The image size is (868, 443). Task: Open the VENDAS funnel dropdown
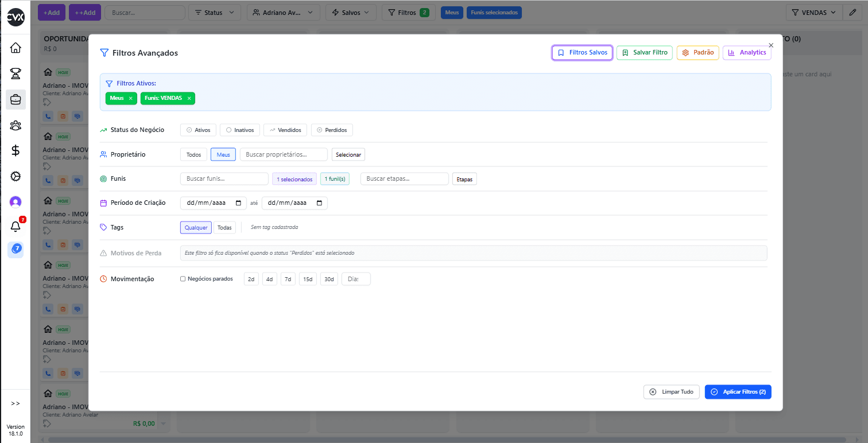[813, 12]
